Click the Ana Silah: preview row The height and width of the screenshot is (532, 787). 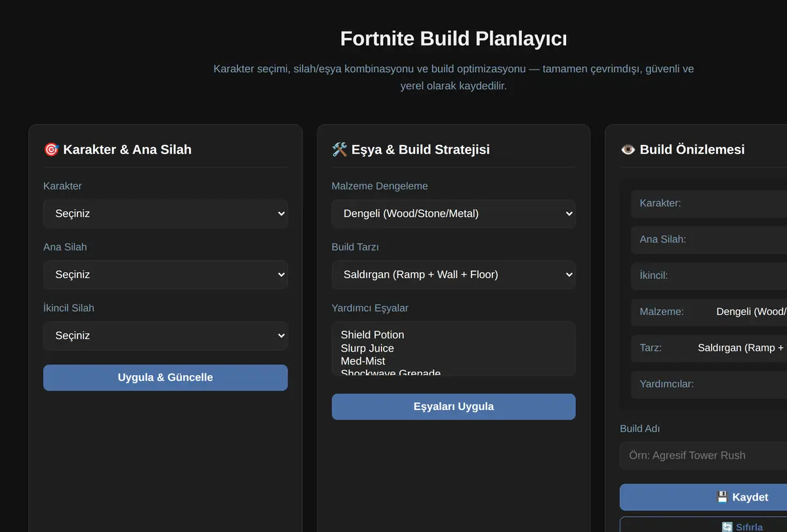tap(709, 239)
